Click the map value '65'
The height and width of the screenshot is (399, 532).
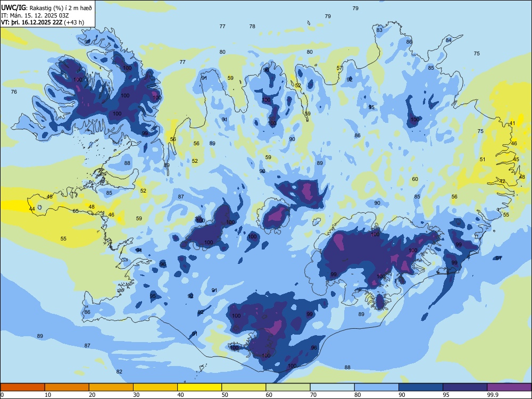click(x=76, y=211)
